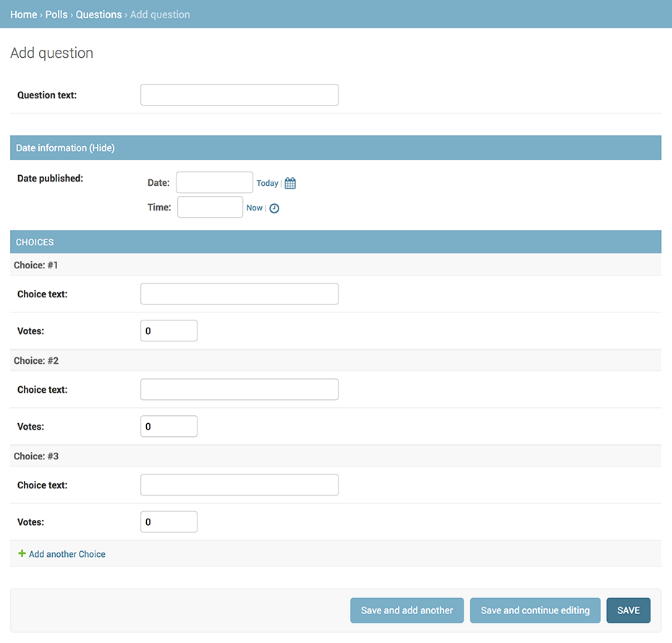Click Save and add another

(x=407, y=610)
